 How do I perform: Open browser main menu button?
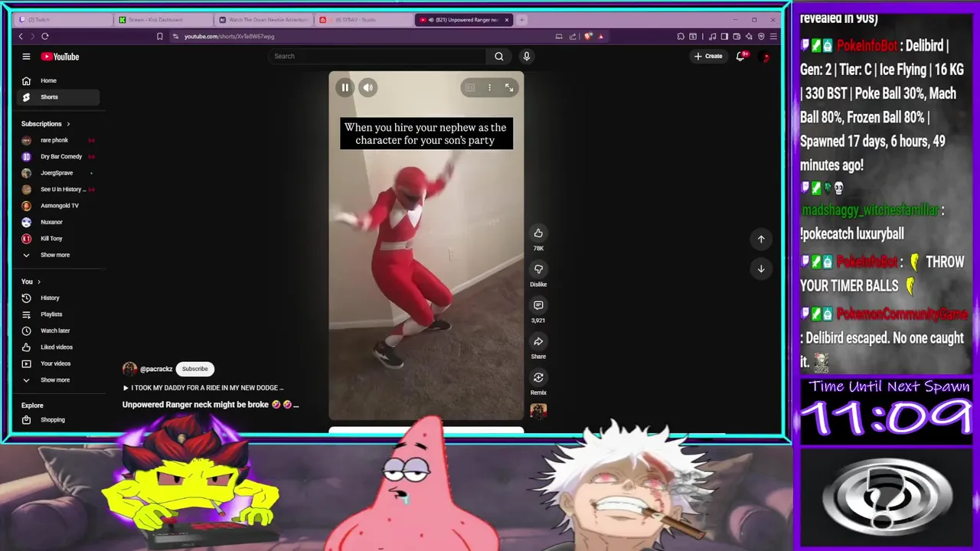[x=773, y=36]
